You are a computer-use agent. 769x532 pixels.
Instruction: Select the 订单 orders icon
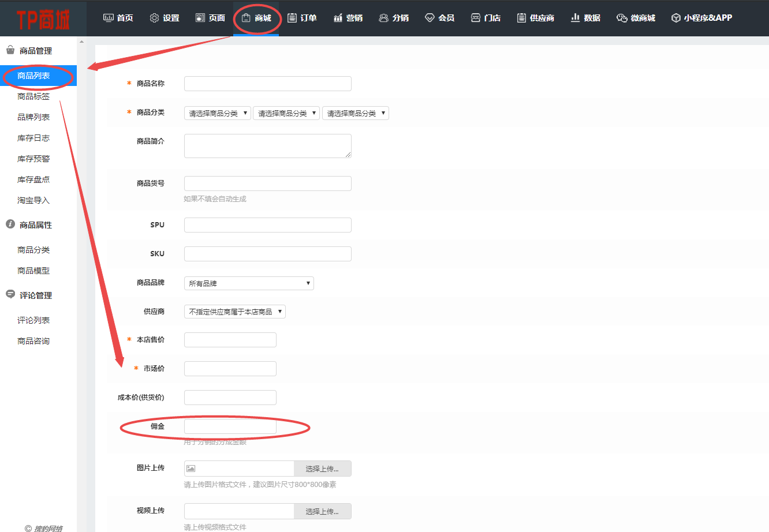pos(292,18)
